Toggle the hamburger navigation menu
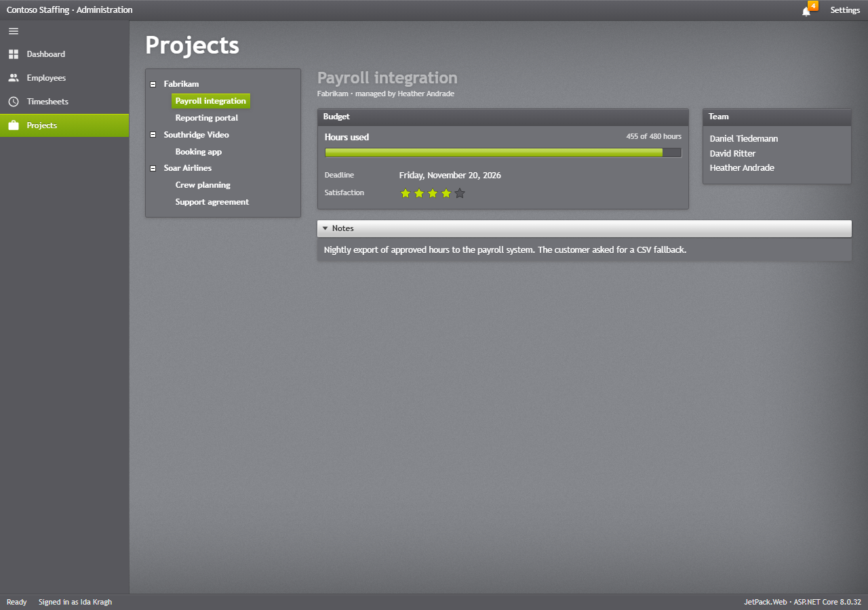This screenshot has width=868, height=610. coord(14,31)
